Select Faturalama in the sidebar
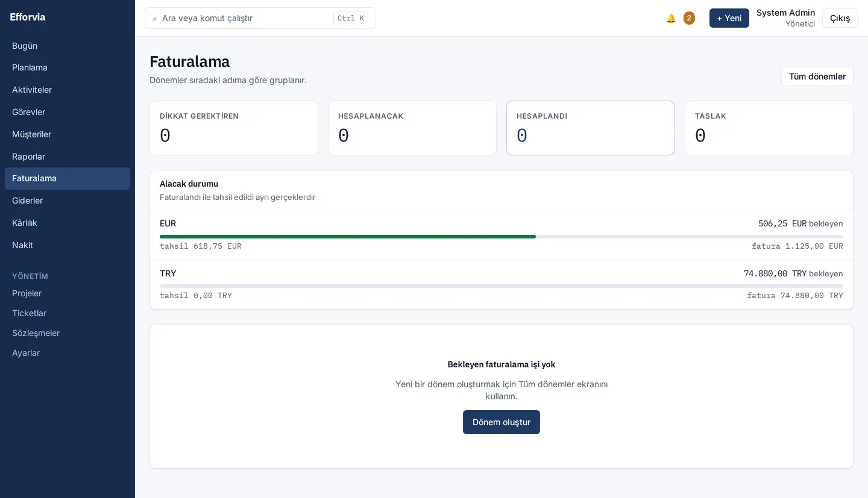 tap(68, 178)
